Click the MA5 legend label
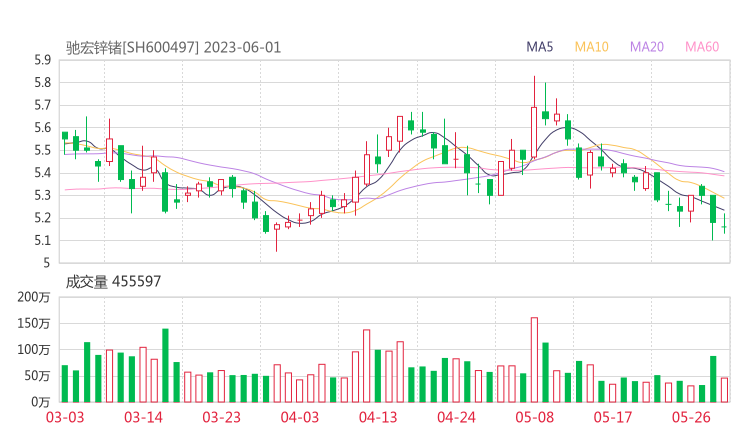740x440 pixels. point(539,47)
